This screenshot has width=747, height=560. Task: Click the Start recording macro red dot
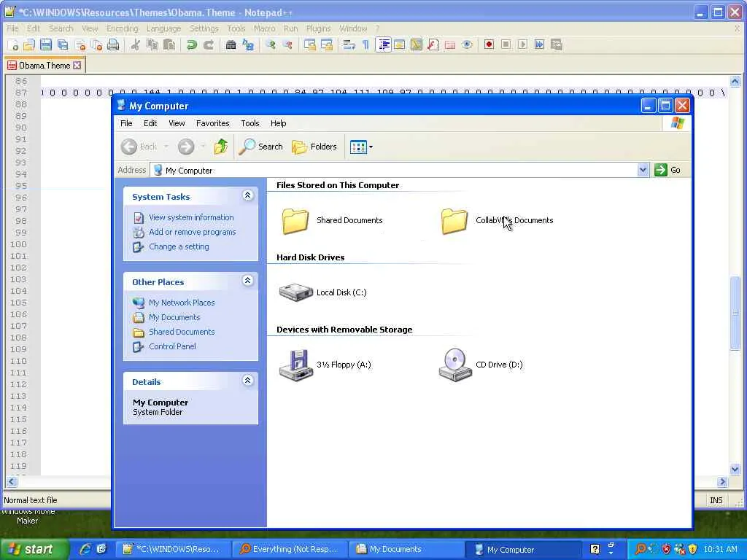489,44
